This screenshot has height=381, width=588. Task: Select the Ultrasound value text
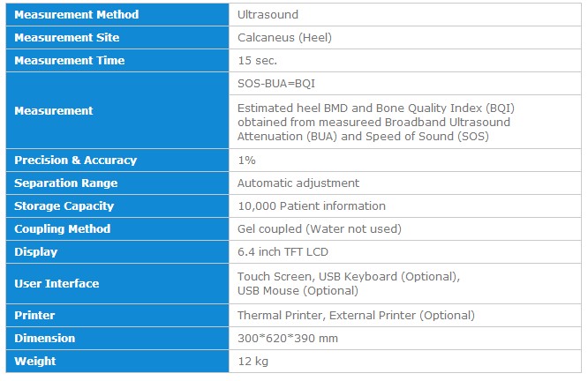tap(268, 15)
